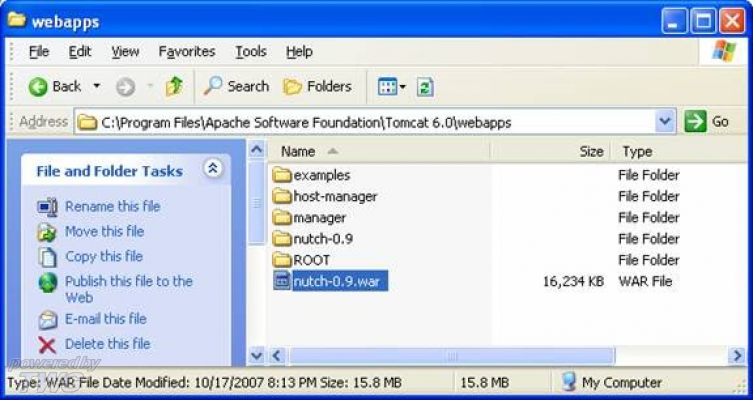Screen dimensions: 753x400
Task: Click the task pane vertical scrollbar thumb
Action: coord(257,203)
